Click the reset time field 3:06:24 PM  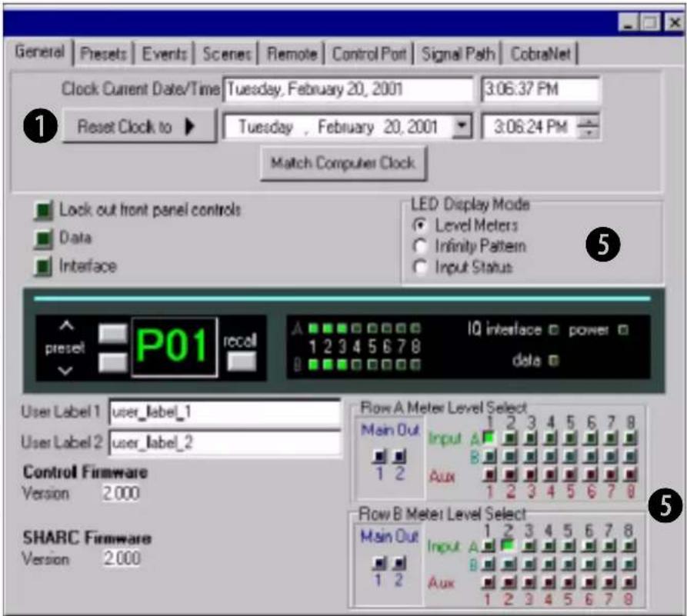(x=529, y=127)
